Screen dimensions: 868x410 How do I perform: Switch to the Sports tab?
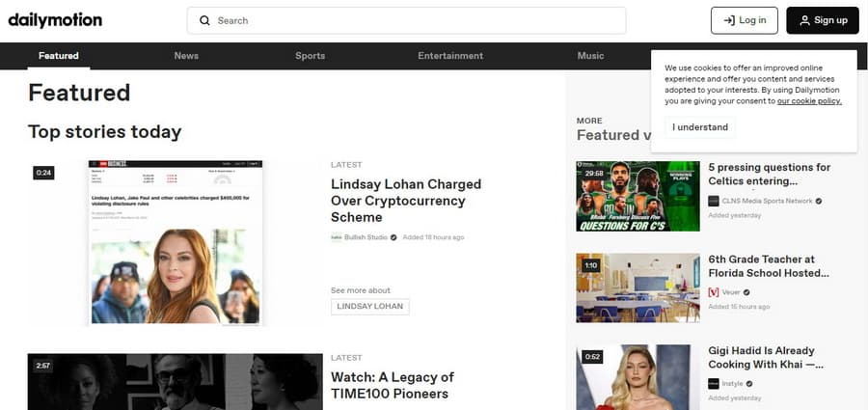pyautogui.click(x=310, y=56)
